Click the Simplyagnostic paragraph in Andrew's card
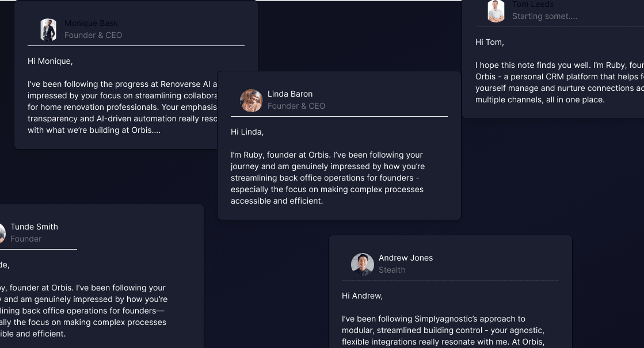This screenshot has width=644, height=348. pos(443,330)
